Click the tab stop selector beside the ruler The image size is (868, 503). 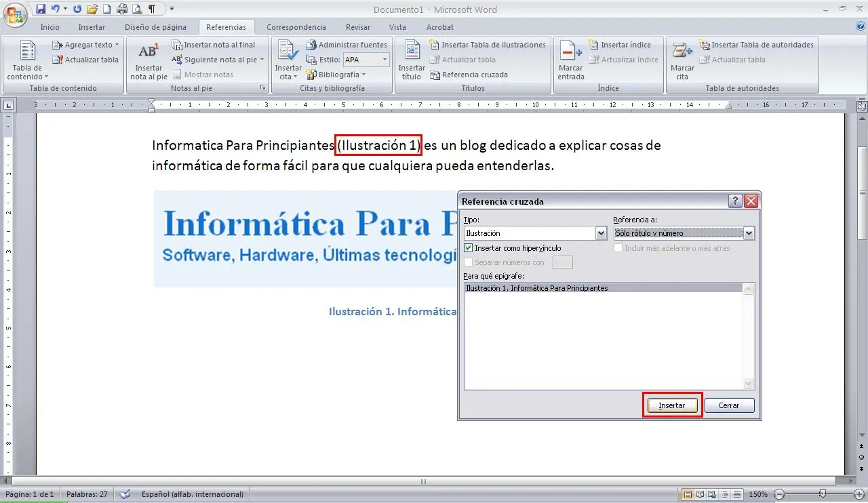tap(9, 105)
